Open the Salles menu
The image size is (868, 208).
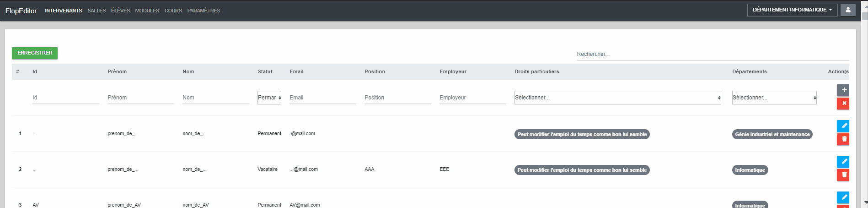[x=96, y=11]
